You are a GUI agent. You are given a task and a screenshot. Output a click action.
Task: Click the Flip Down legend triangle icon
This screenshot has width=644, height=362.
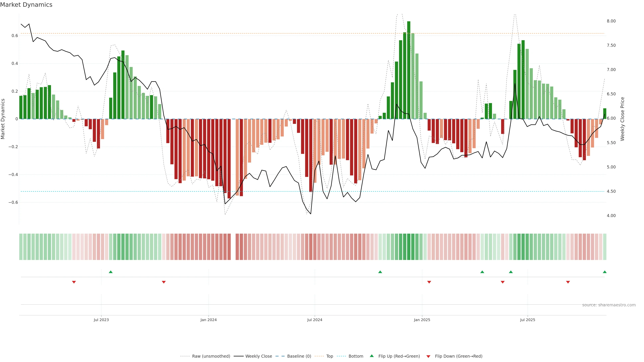click(428, 356)
